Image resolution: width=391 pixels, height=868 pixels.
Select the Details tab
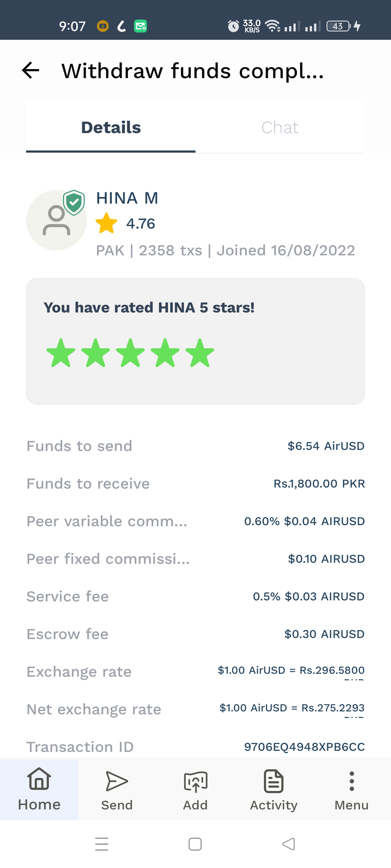click(111, 127)
